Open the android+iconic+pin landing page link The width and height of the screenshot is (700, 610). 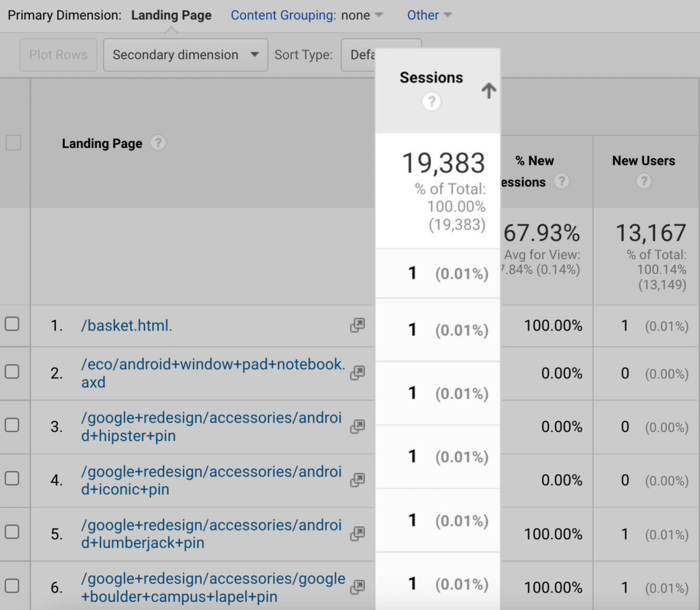click(210, 480)
